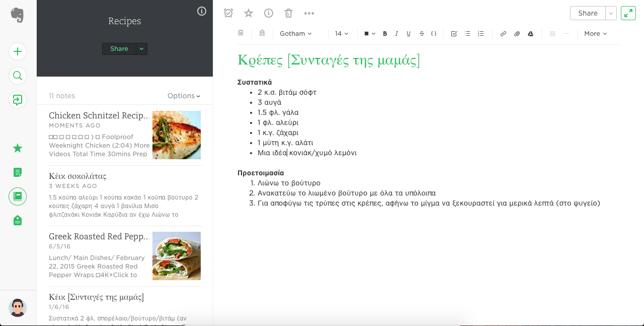Open account avatar at sidebar bottom
Screen dimensions: 644x326
(x=18, y=307)
